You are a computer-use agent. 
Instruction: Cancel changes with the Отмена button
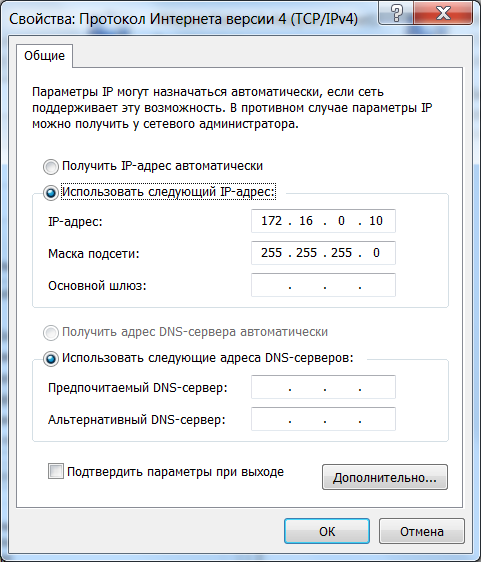point(422,531)
